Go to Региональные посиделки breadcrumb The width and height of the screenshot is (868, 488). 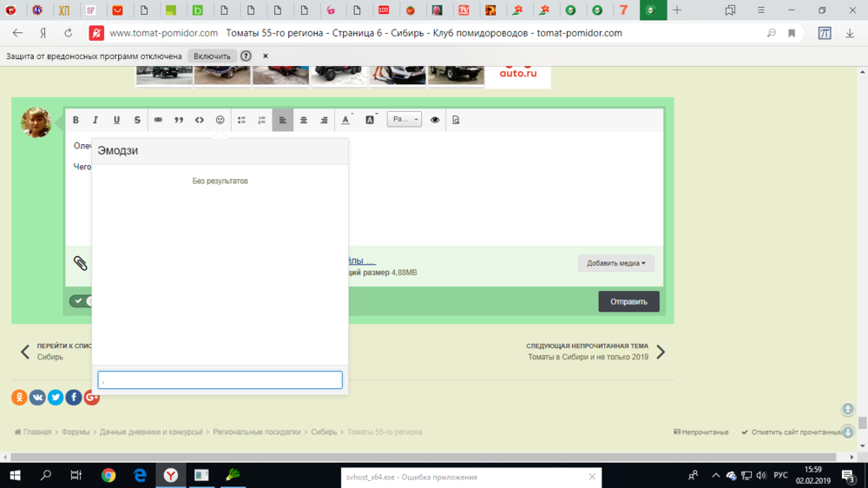pyautogui.click(x=257, y=432)
